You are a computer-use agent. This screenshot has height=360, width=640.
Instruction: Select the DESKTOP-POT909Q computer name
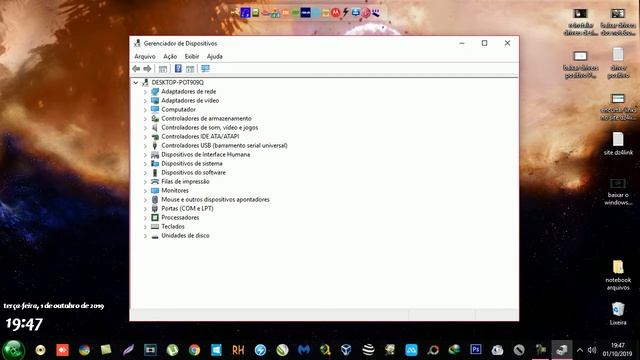click(x=178, y=82)
